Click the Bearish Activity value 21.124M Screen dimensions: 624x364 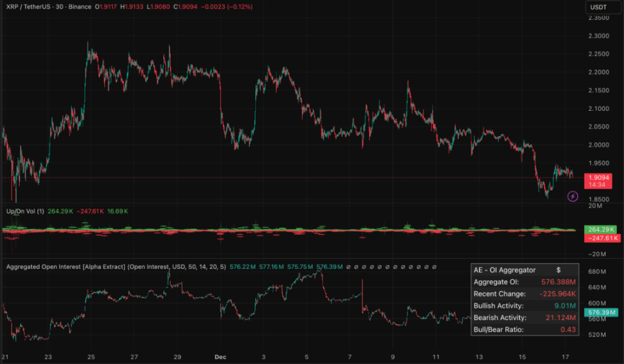[x=561, y=318]
